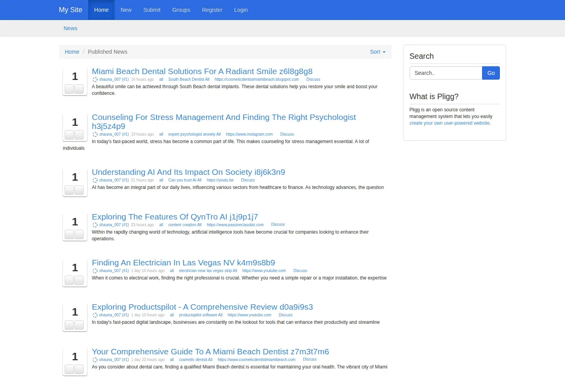This screenshot has width=565, height=392.
Task: Upvote the Understanding AI story
Action: [69, 190]
